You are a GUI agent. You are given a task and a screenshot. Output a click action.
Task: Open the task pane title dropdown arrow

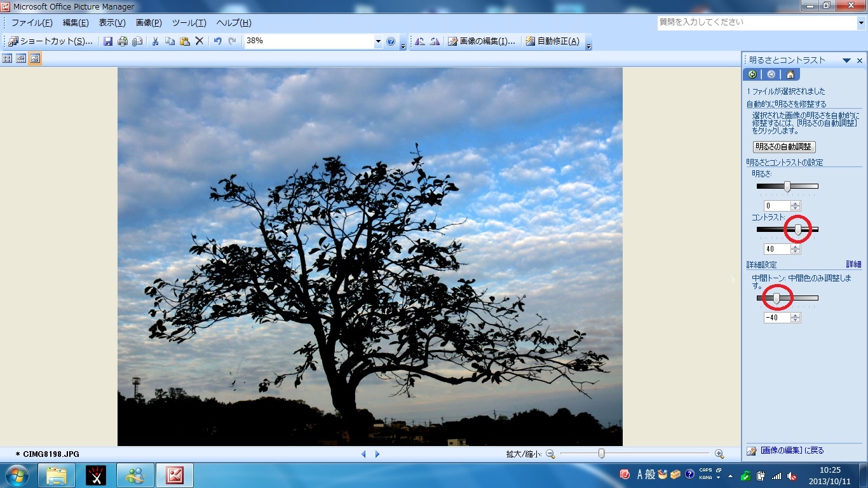[x=846, y=60]
